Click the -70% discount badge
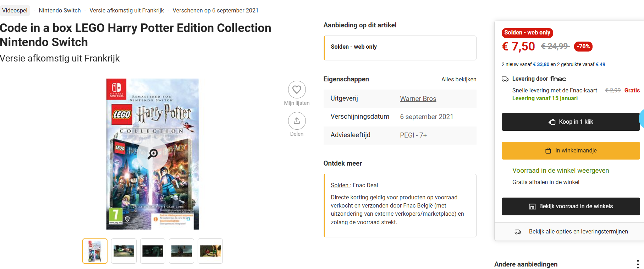The height and width of the screenshot is (269, 644). pos(583,47)
